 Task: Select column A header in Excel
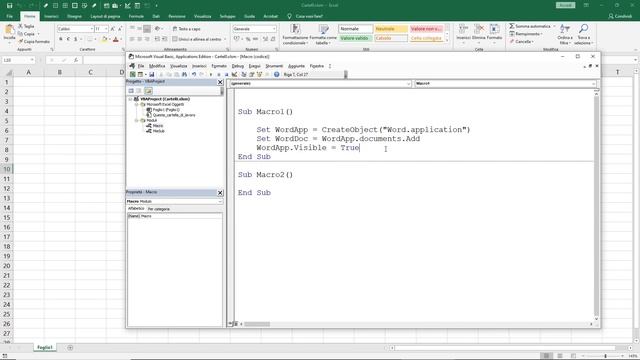(x=29, y=72)
